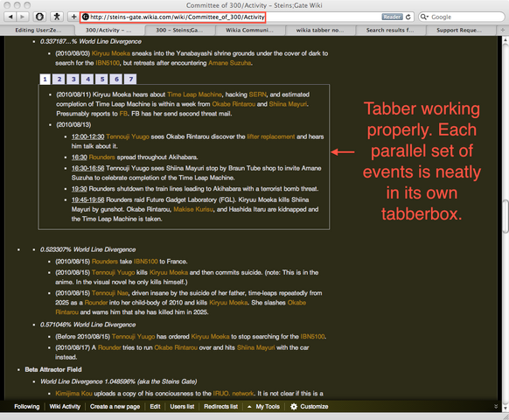Viewport: 509px width, 420px height.
Task: Open the Rounders link in the 16:30 entry
Action: (102, 157)
